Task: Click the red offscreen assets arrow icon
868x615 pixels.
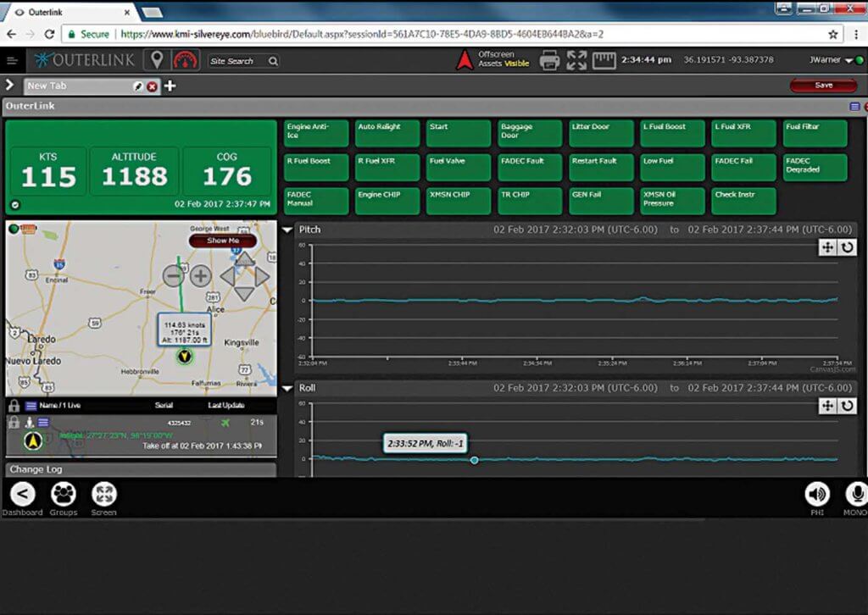Action: (x=465, y=60)
